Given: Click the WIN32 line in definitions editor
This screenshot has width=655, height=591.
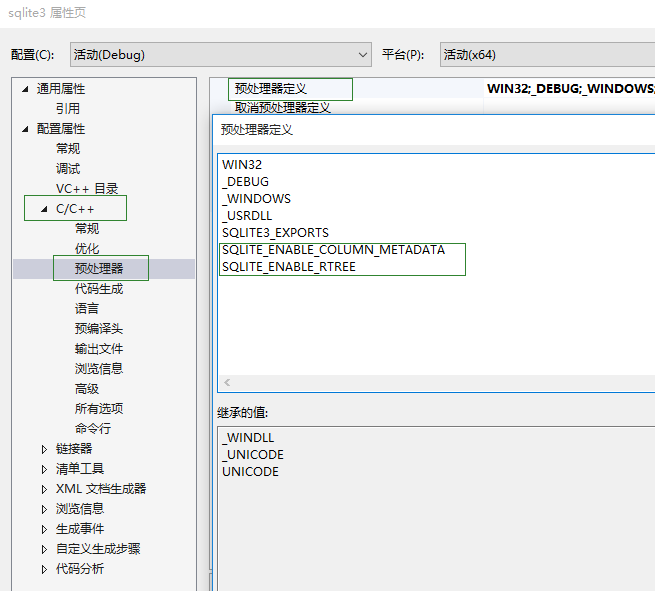Looking at the screenshot, I should point(242,165).
